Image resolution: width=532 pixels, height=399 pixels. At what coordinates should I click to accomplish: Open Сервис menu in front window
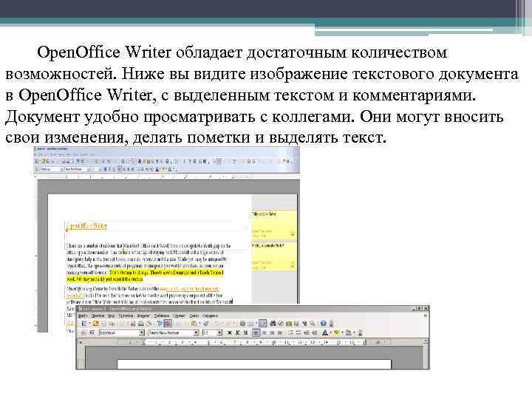[x=179, y=316]
